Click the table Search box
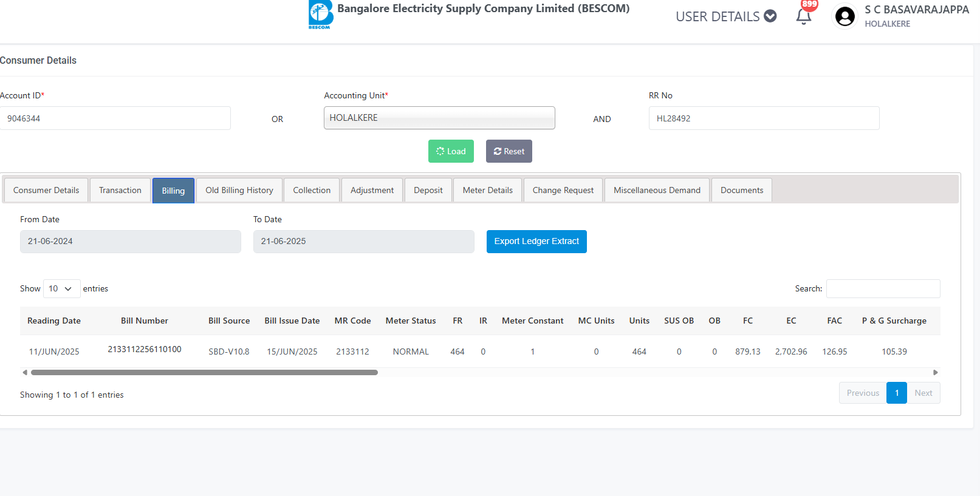The height and width of the screenshot is (496, 980). pos(883,288)
